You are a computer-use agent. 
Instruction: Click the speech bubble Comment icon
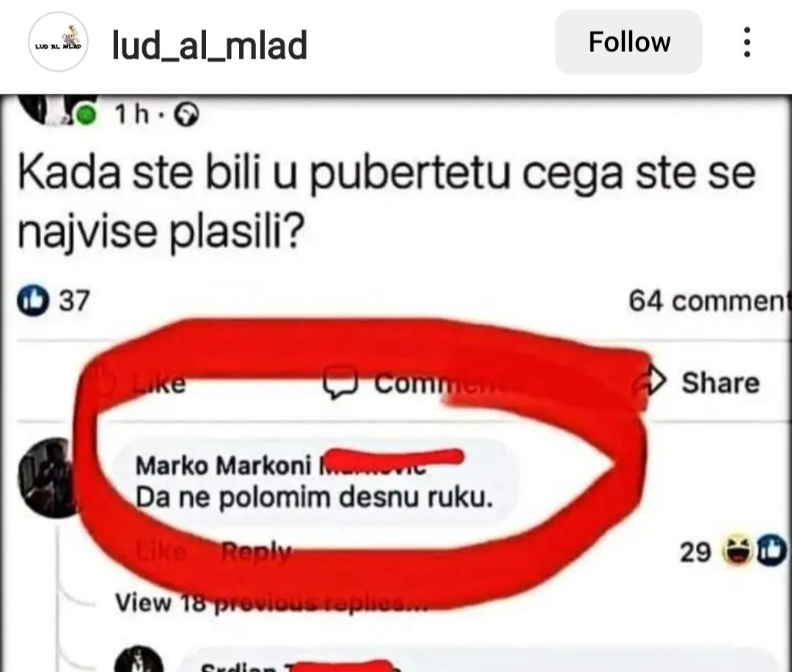coord(340,383)
